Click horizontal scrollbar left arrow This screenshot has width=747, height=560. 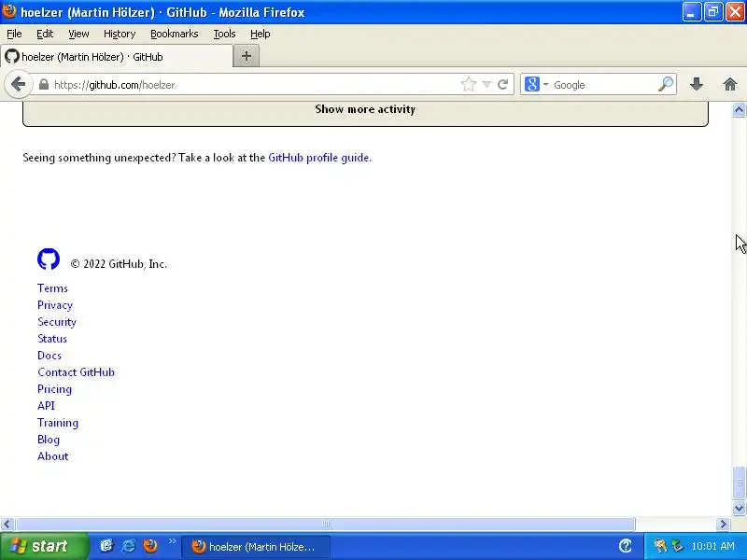[x=7, y=525]
